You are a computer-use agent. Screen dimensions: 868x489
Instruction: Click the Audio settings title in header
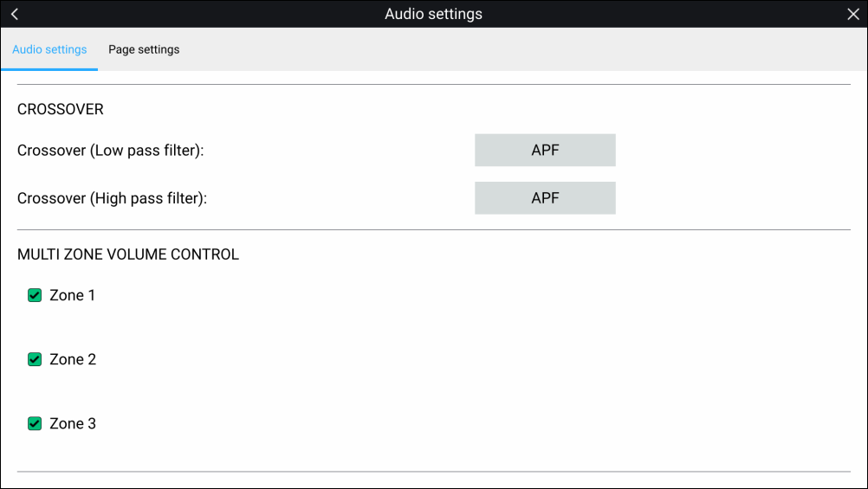(433, 14)
